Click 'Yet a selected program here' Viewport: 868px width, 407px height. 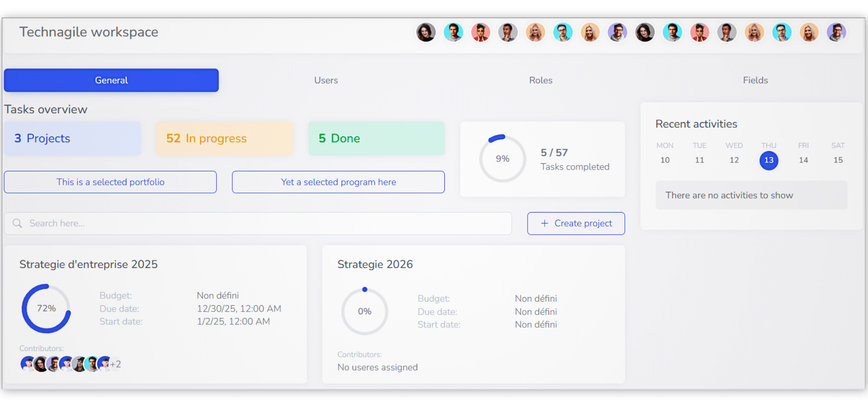point(338,182)
